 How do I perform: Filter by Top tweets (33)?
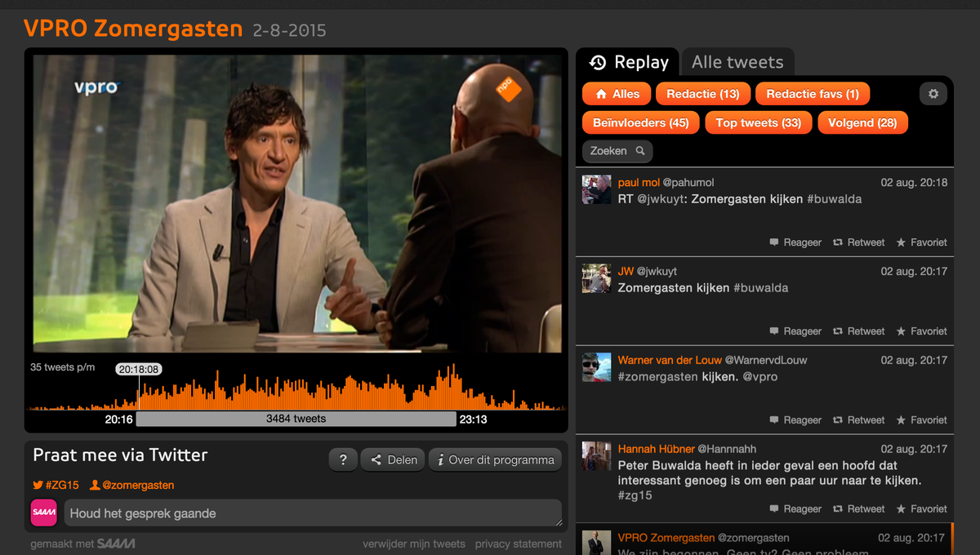(759, 123)
